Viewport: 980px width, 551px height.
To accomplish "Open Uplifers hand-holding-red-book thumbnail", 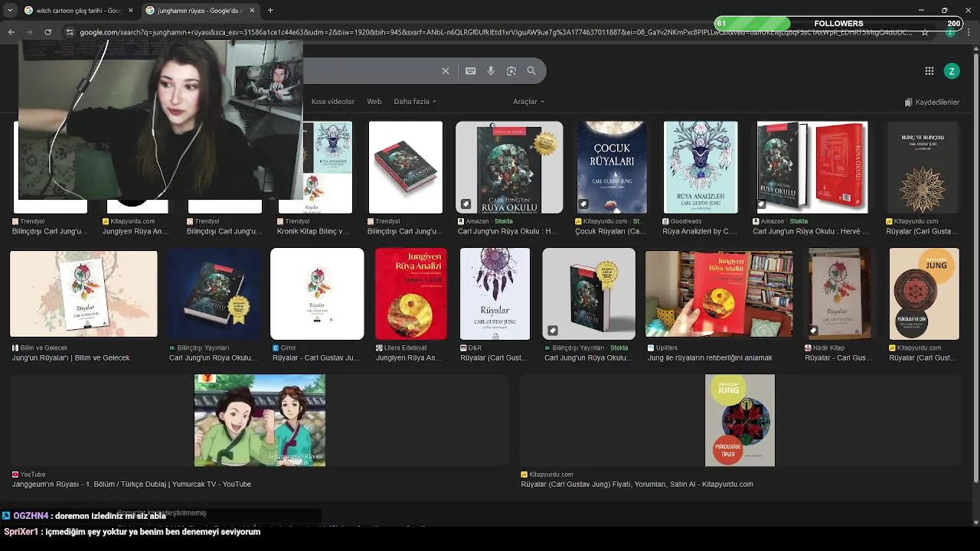I will (719, 294).
